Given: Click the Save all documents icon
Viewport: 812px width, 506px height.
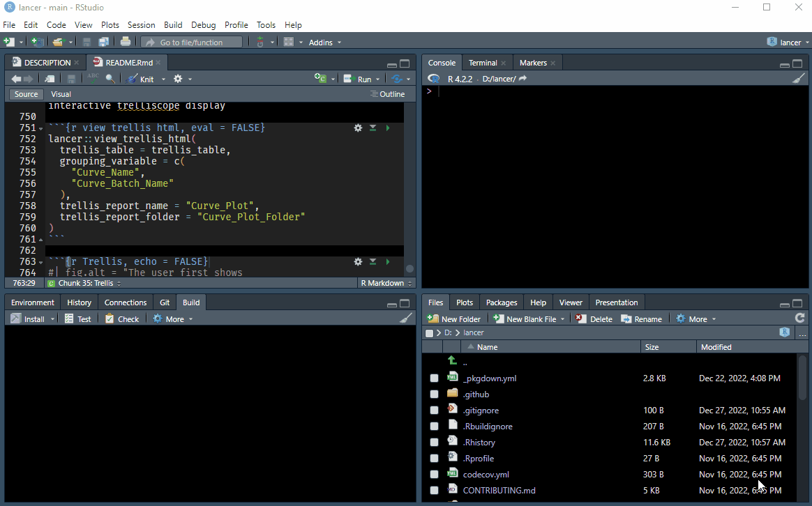Looking at the screenshot, I should (103, 42).
